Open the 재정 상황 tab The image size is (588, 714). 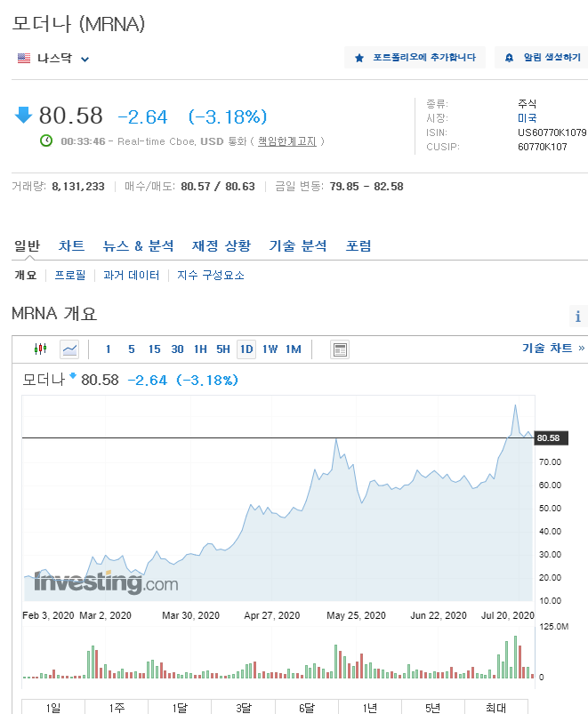pos(222,246)
